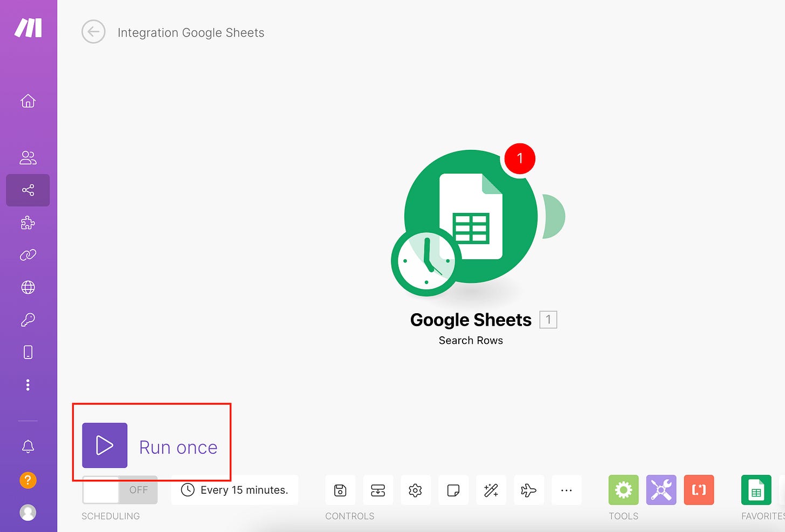Screen dimensions: 785x532
Task: Toggle the scheduling OFF switch
Action: pyautogui.click(x=120, y=490)
